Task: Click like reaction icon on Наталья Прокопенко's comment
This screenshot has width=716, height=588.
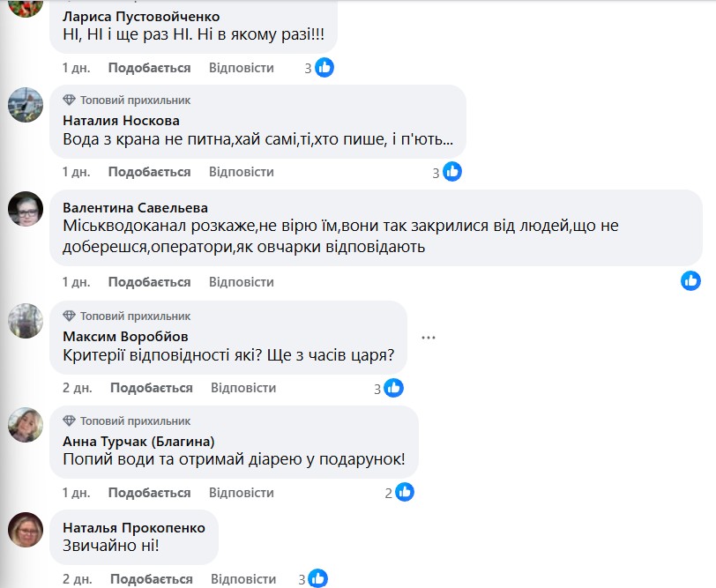Action: (317, 578)
